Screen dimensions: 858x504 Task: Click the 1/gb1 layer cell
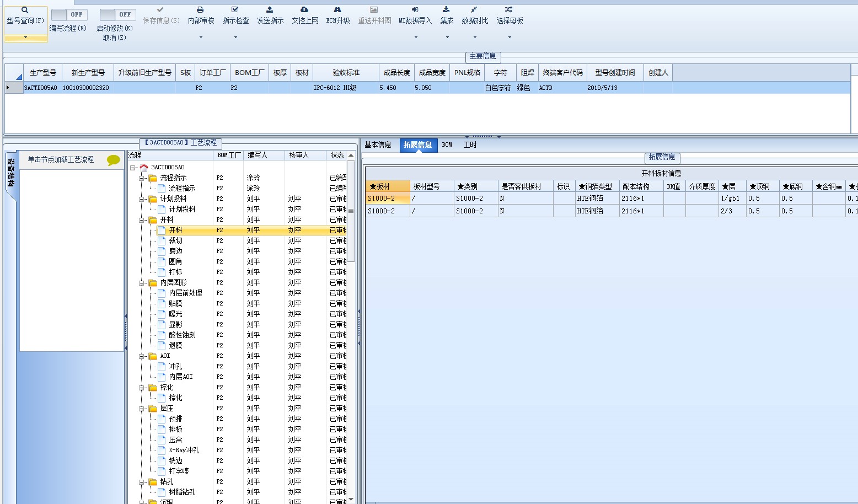point(732,199)
